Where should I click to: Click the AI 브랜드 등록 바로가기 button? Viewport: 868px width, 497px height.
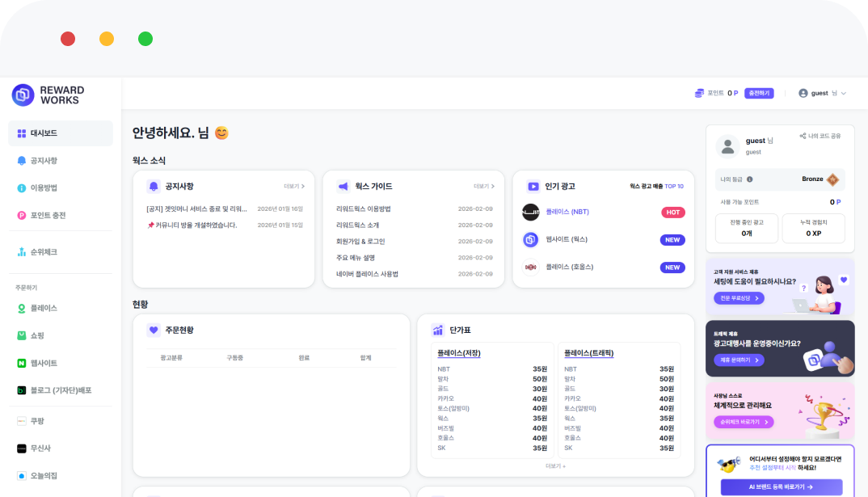tap(781, 487)
